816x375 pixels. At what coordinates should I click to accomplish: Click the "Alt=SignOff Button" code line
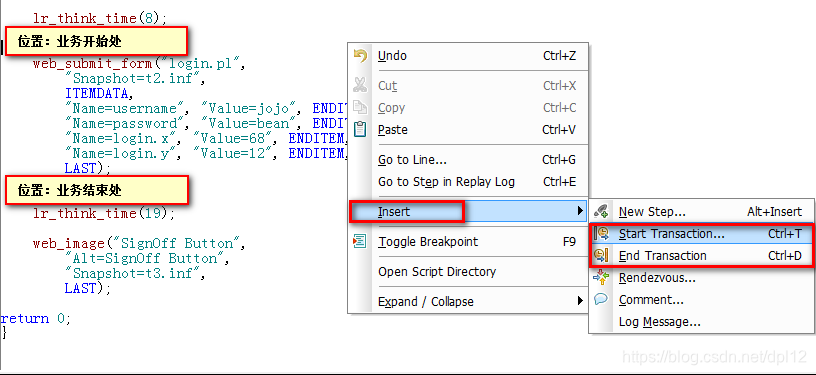point(147,258)
